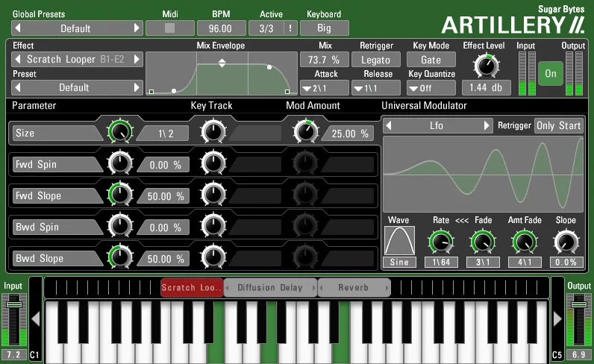The image size is (594, 364).
Task: Toggle the Legato retrigger mode
Action: [376, 60]
